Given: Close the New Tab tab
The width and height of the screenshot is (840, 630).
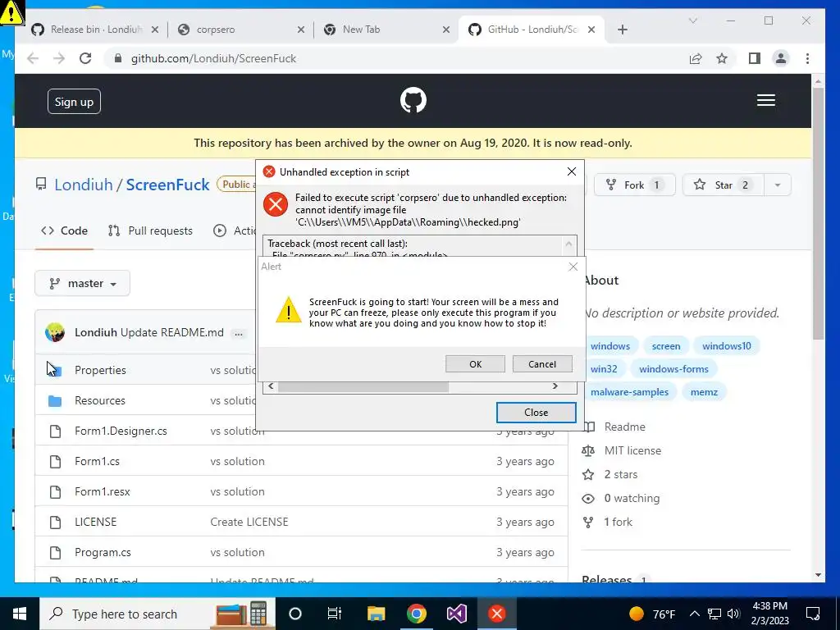Looking at the screenshot, I should [x=445, y=30].
